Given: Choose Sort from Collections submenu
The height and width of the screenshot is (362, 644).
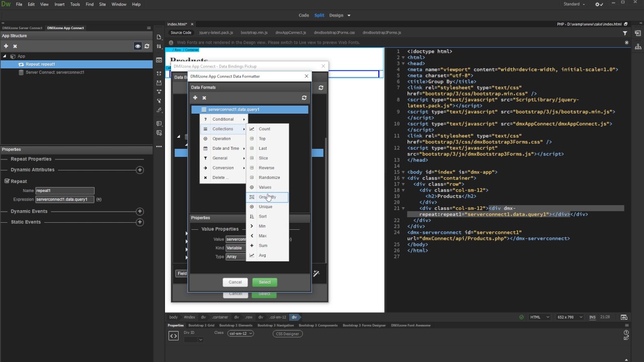Looking at the screenshot, I should pyautogui.click(x=268, y=217).
